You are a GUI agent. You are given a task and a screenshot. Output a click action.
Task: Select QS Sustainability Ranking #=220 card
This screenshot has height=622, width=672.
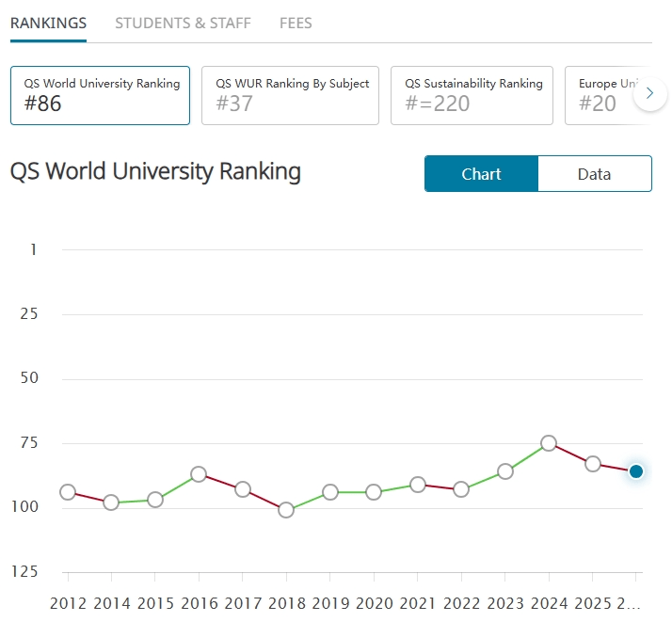click(x=472, y=96)
